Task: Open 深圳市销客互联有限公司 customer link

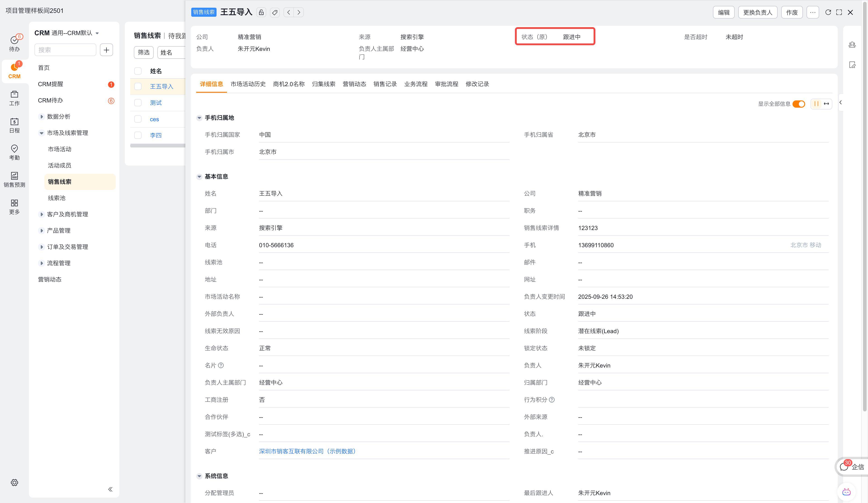Action: 307,451
